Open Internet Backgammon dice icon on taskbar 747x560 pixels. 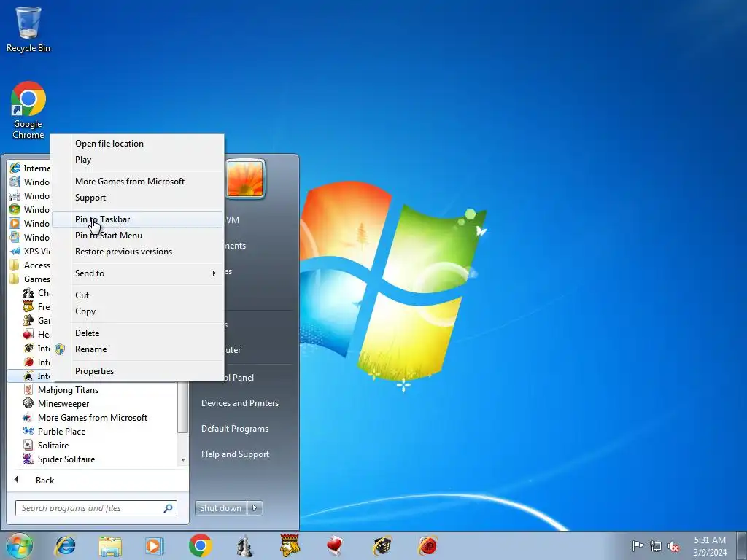coord(382,545)
